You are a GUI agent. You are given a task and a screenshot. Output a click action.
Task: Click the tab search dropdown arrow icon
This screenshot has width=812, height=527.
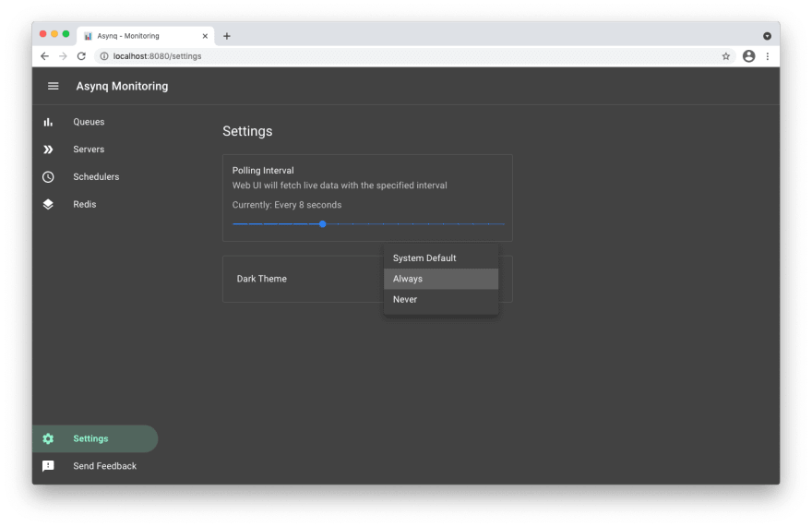click(767, 36)
